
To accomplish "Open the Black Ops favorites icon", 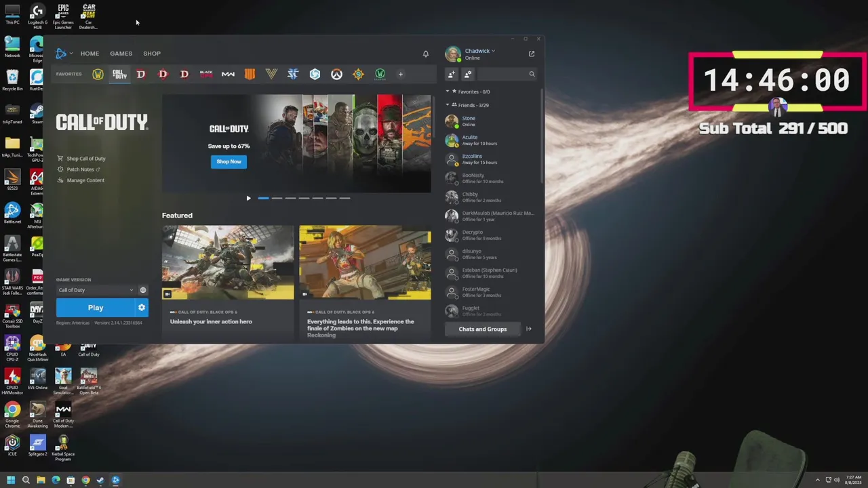I will click(x=206, y=75).
